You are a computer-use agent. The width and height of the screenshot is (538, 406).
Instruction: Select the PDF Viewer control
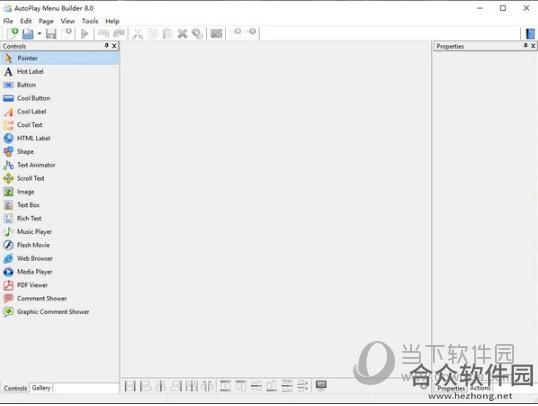60,285
